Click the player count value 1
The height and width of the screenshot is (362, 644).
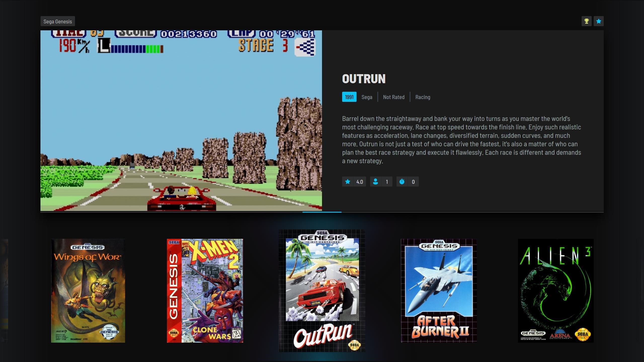point(387,182)
